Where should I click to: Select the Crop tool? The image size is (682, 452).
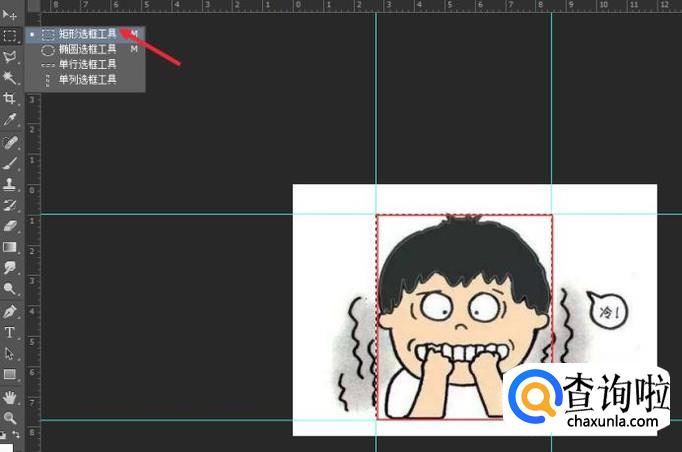tap(10, 98)
